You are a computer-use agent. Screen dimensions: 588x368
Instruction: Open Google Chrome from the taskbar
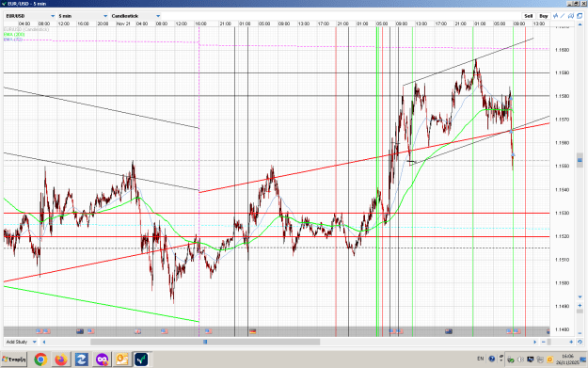(x=40, y=360)
